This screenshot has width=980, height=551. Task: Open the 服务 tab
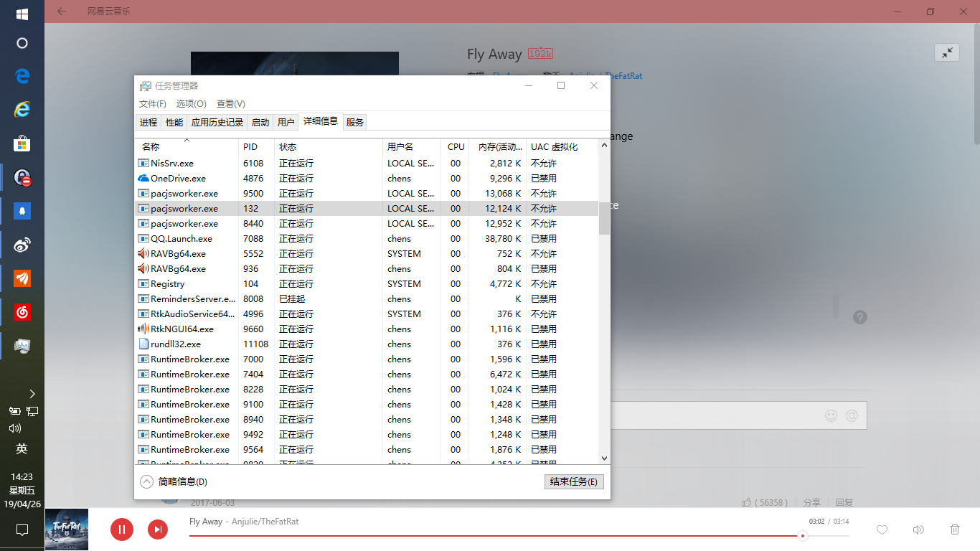354,121
